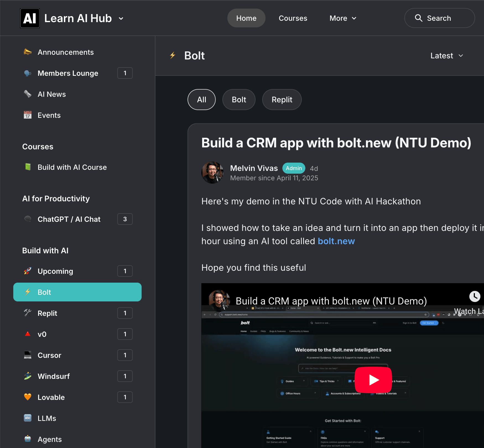Viewport: 484px width, 448px height.
Task: Click the Build with AI Course book icon
Action: coord(27,167)
